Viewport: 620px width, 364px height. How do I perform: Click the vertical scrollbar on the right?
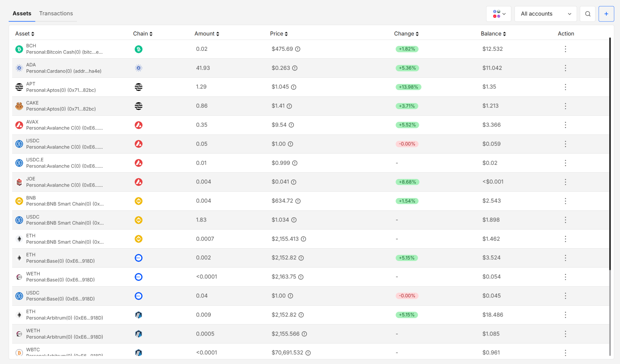(610, 151)
